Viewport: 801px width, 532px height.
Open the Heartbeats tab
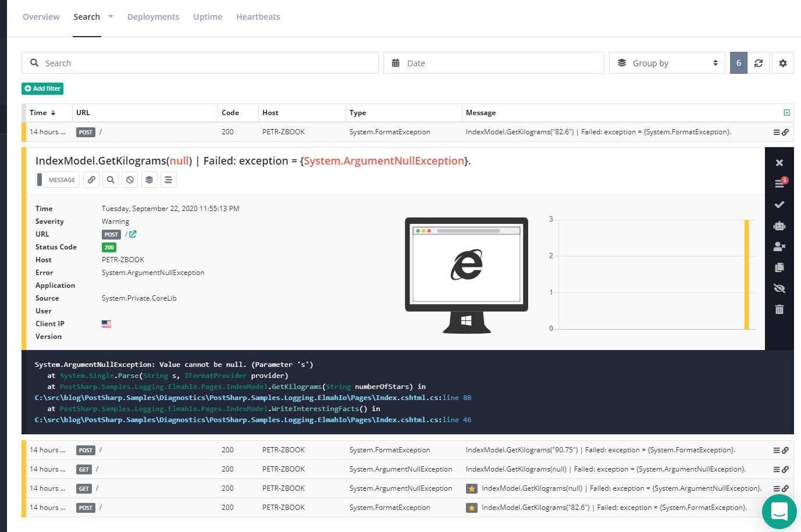click(x=258, y=17)
